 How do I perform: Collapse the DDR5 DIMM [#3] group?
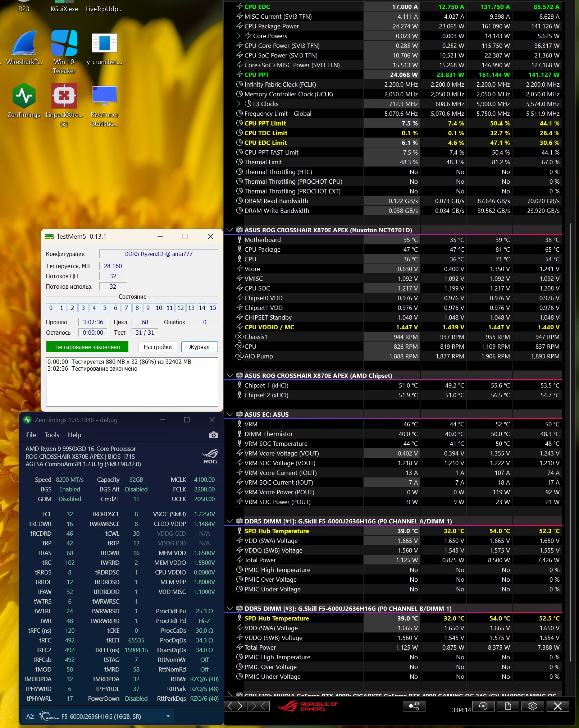click(x=230, y=609)
